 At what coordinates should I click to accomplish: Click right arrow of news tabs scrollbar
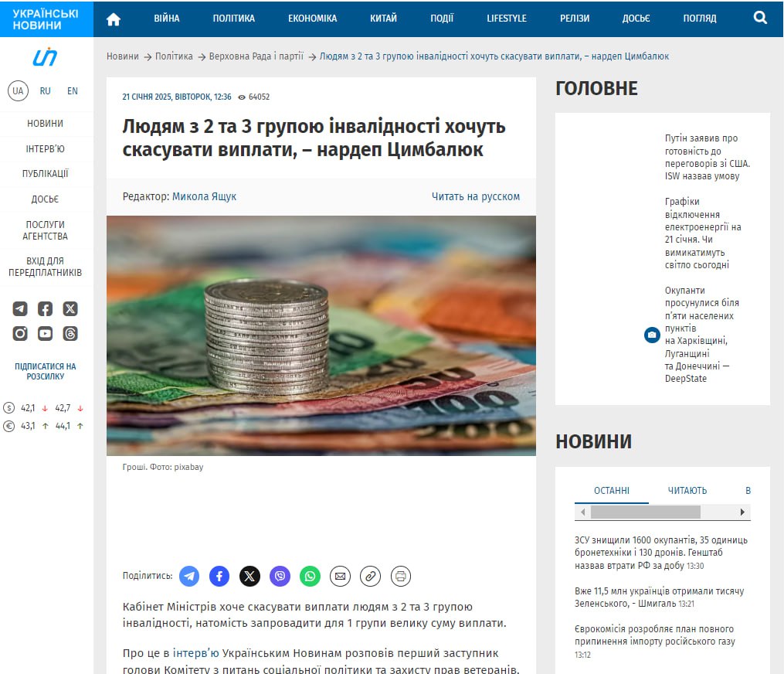[x=742, y=512]
